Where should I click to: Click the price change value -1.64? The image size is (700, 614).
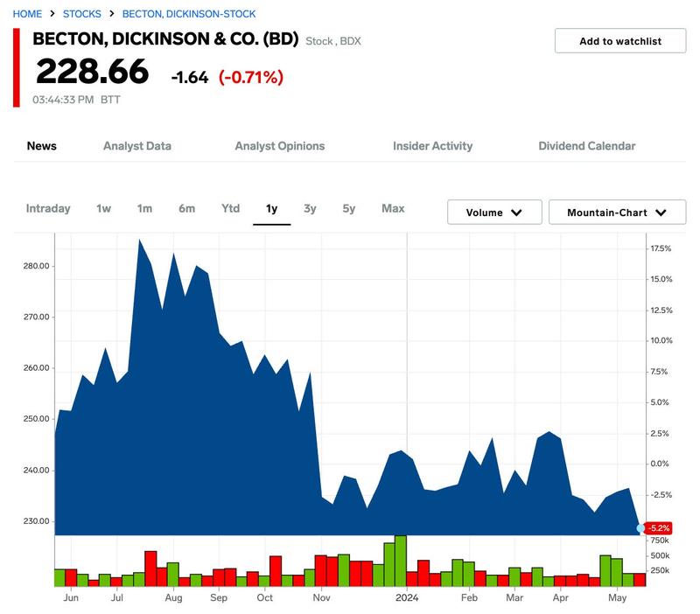point(190,78)
